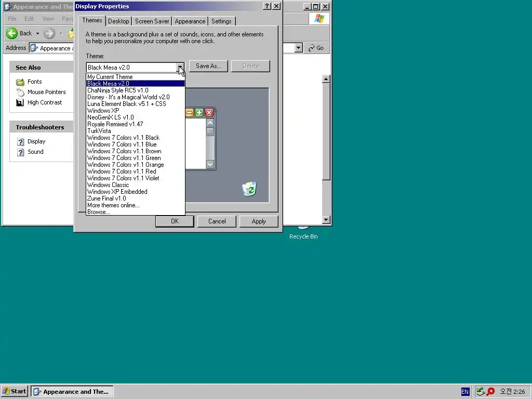Select Windows 7 Colors v1.1 Violet
The width and height of the screenshot is (532, 399).
[x=136, y=179]
